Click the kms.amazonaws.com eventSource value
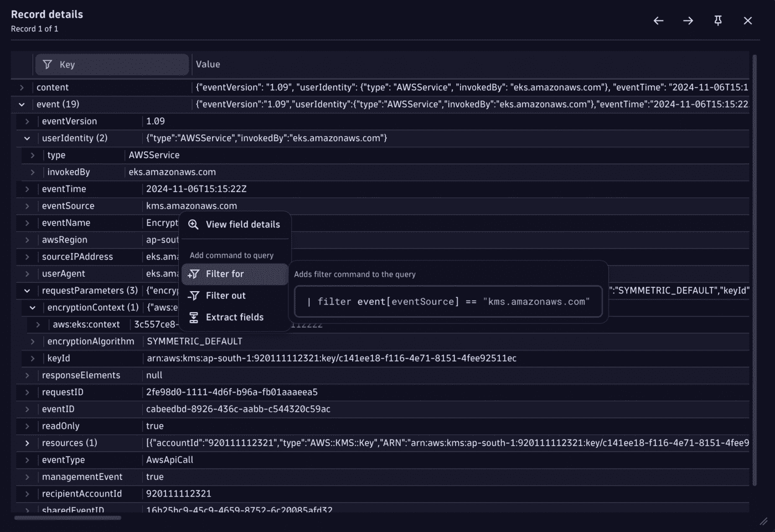Screen dimensions: 775x532 [x=192, y=206]
